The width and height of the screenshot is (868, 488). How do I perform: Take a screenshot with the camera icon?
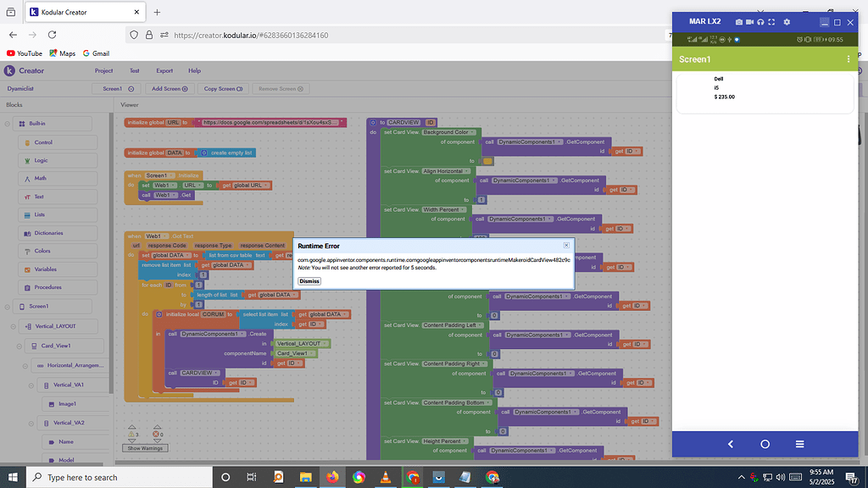[738, 21]
